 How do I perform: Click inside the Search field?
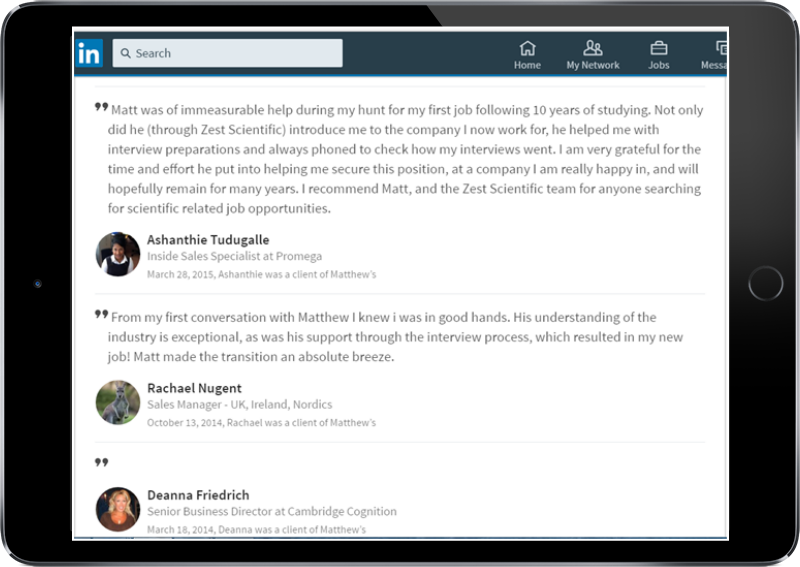(x=228, y=53)
